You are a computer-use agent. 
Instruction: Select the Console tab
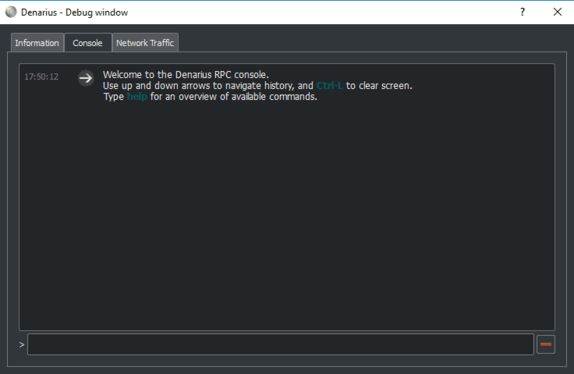pyautogui.click(x=87, y=43)
